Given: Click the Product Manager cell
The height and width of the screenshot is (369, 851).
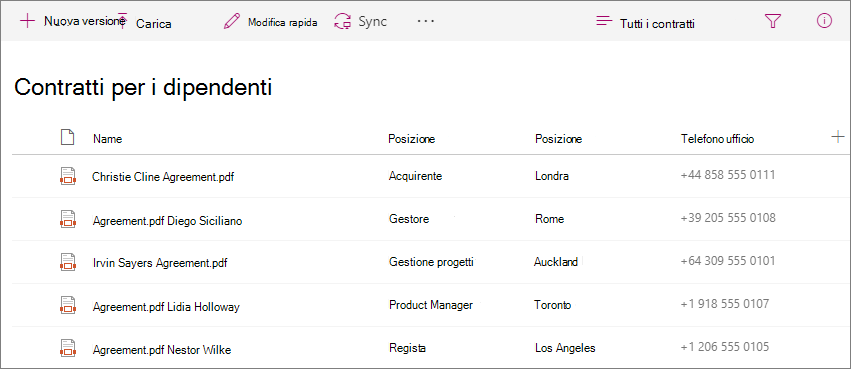Looking at the screenshot, I should 431,305.
